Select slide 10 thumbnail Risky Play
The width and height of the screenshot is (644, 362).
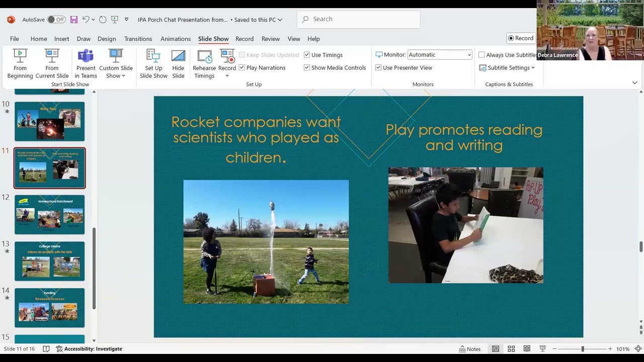pos(50,121)
